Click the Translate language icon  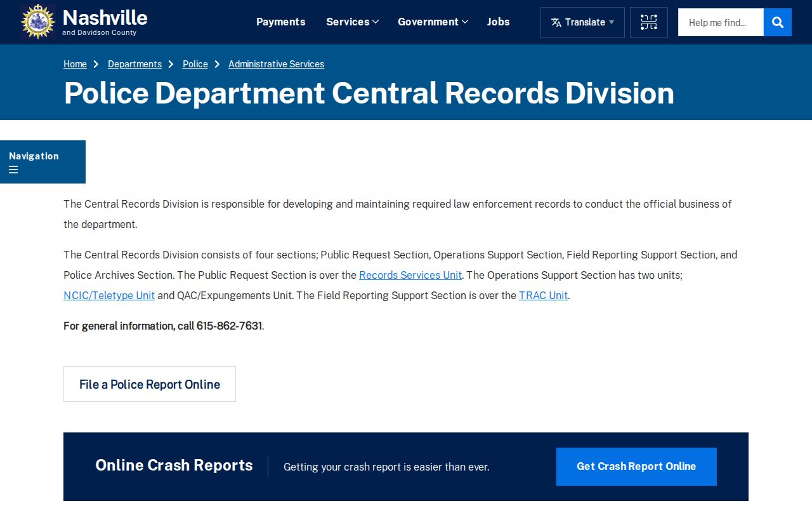[556, 22]
